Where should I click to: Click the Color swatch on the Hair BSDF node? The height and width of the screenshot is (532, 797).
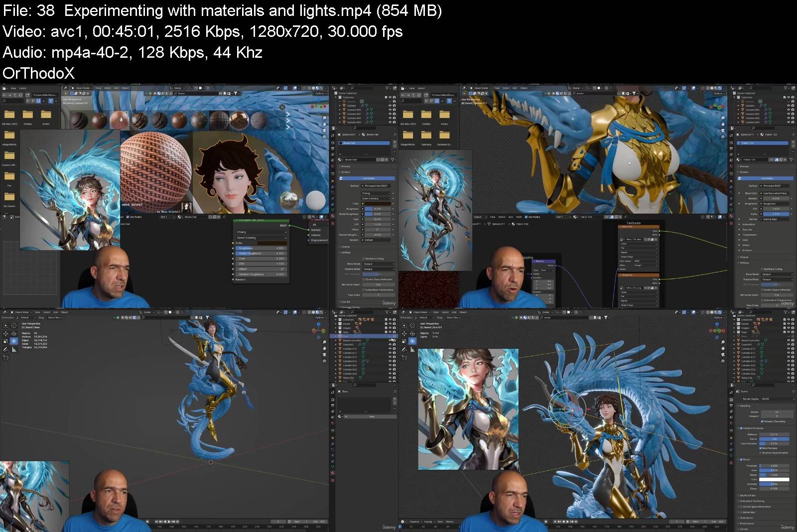(271, 243)
